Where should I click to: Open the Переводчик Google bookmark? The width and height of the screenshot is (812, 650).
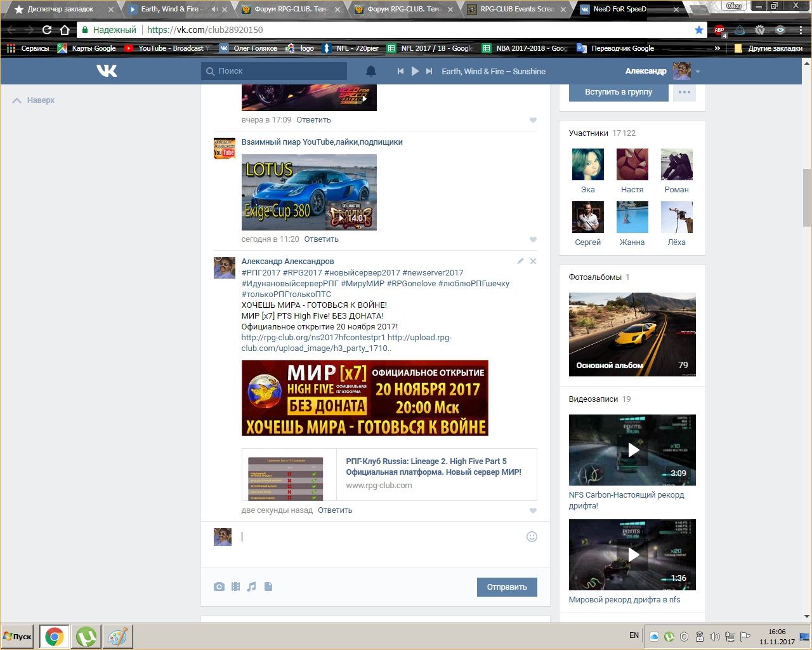pos(615,48)
